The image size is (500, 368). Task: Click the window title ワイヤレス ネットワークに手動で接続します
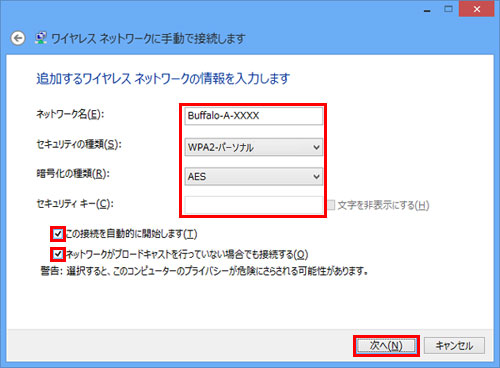tap(148, 39)
